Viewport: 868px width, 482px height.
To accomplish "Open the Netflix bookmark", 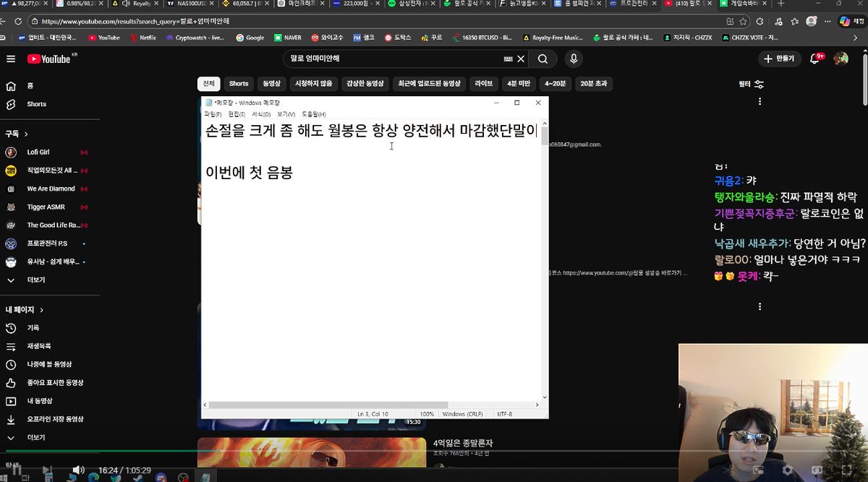I will [142, 38].
